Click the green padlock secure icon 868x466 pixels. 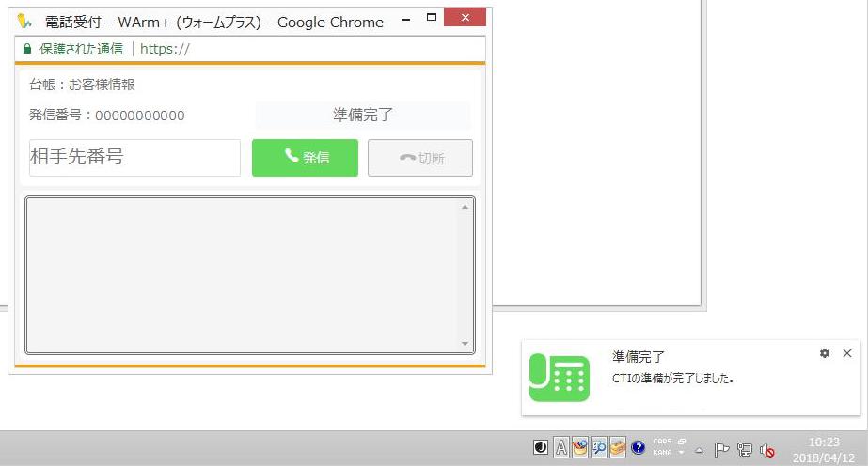(x=27, y=49)
